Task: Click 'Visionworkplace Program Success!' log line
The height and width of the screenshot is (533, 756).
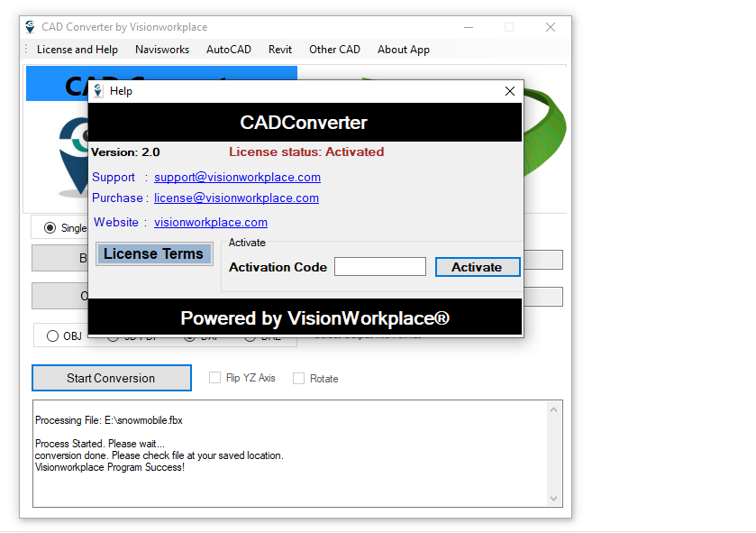Action: coord(110,467)
